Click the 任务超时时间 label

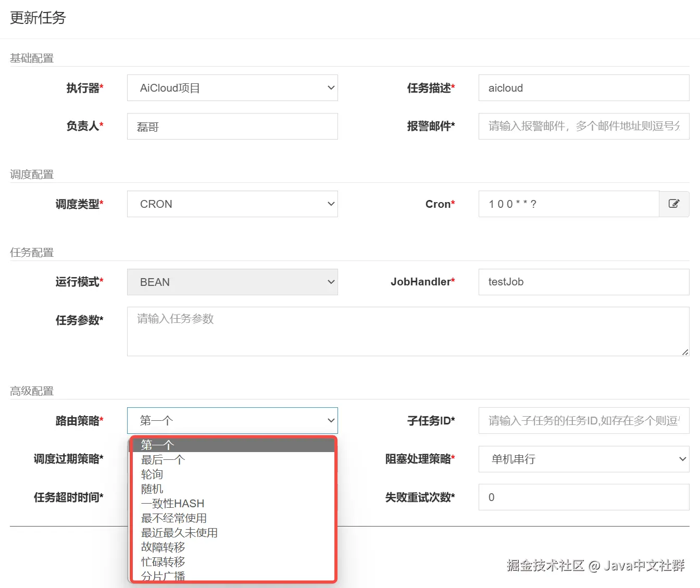(68, 497)
